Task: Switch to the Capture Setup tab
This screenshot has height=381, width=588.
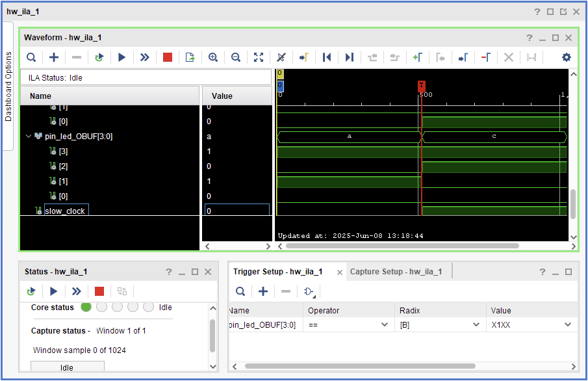Action: tap(396, 272)
